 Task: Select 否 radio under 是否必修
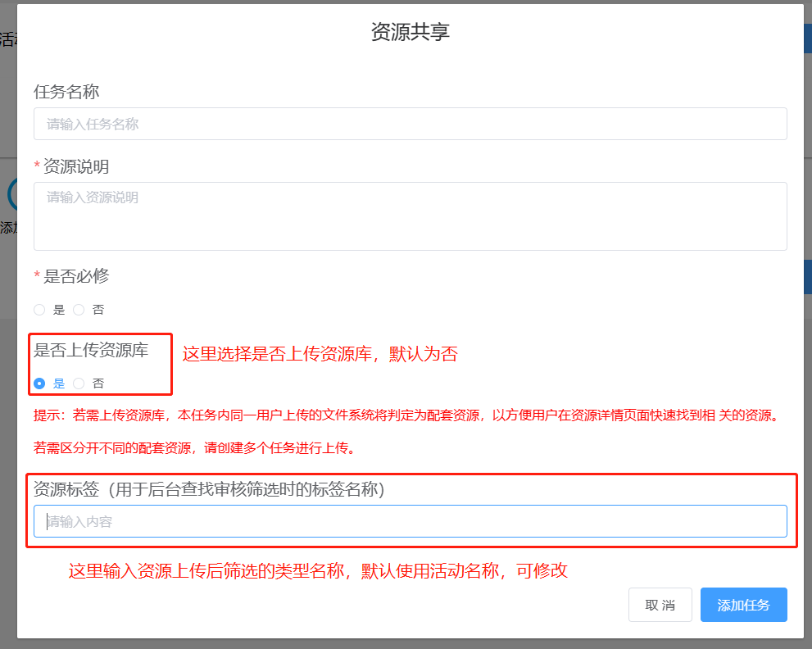coord(79,310)
